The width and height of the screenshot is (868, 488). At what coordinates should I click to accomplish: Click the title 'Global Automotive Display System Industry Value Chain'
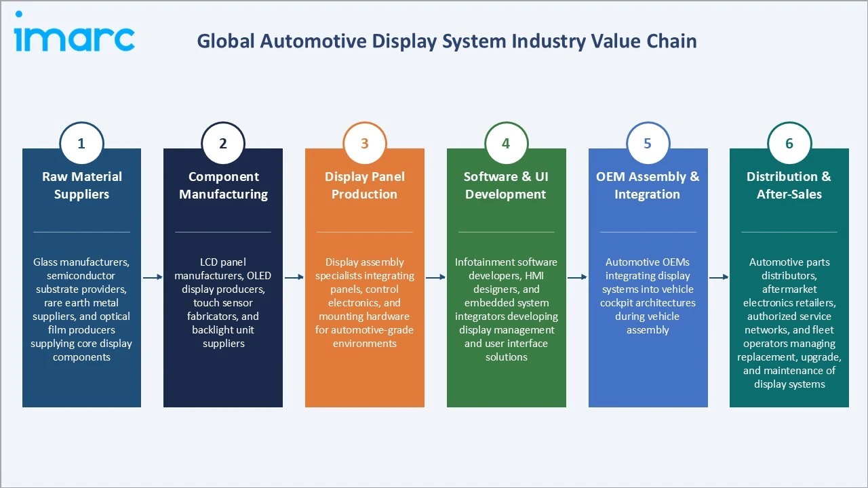click(x=447, y=41)
